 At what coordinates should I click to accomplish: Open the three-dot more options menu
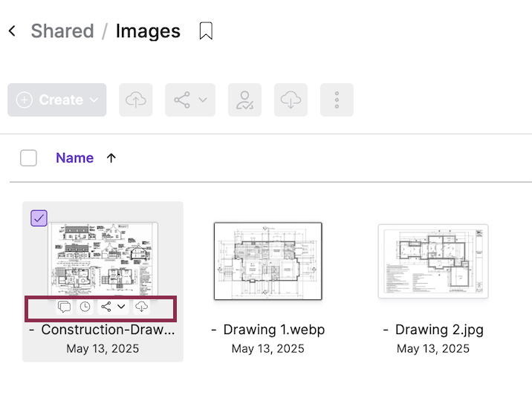pos(337,100)
